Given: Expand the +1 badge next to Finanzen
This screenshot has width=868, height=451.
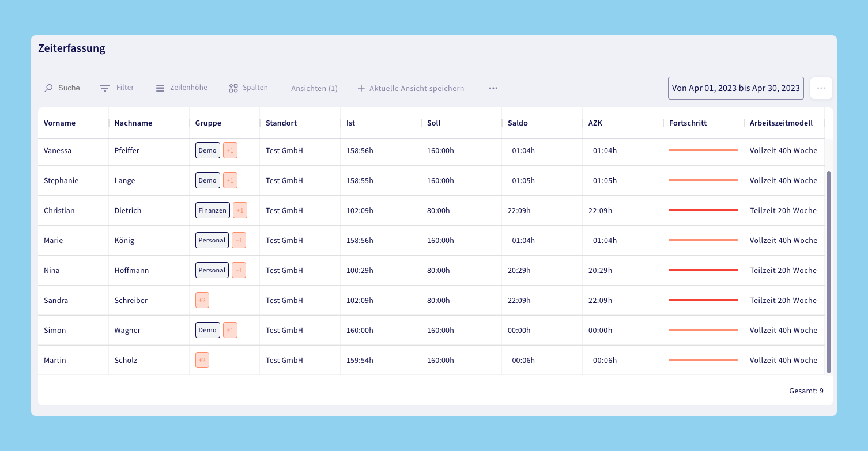Looking at the screenshot, I should (x=240, y=210).
